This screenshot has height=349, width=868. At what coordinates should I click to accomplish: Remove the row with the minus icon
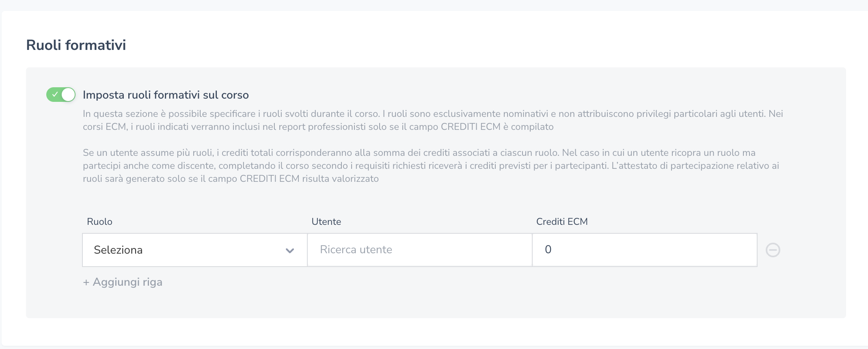tap(773, 250)
